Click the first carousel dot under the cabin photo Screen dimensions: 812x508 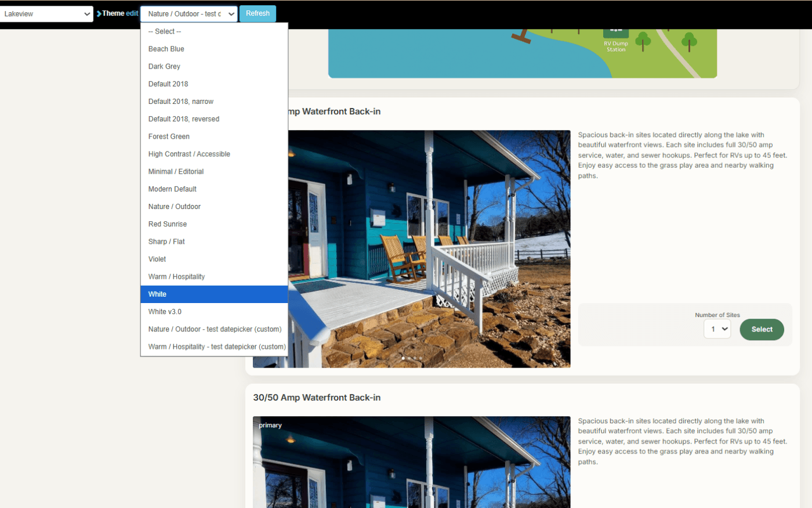pyautogui.click(x=403, y=358)
